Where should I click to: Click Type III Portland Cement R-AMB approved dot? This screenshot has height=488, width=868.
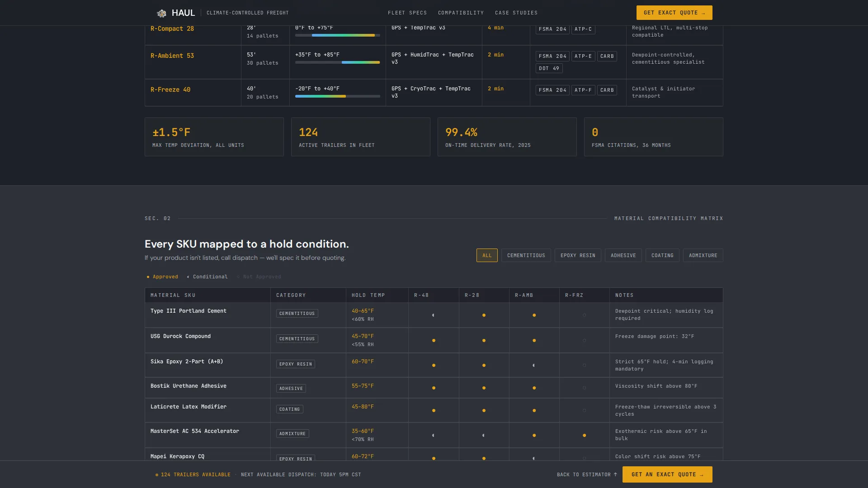click(x=534, y=315)
